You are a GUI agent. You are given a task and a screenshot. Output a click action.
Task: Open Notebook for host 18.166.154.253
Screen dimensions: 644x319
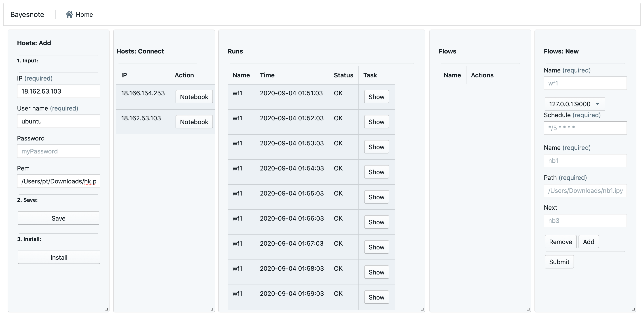[194, 97]
